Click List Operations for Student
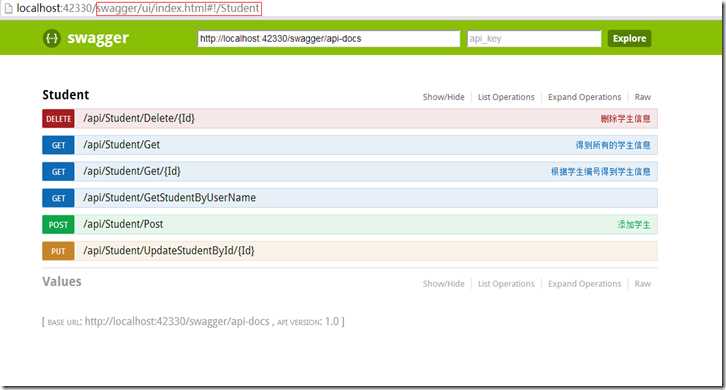This screenshot has width=726, height=390. point(506,97)
